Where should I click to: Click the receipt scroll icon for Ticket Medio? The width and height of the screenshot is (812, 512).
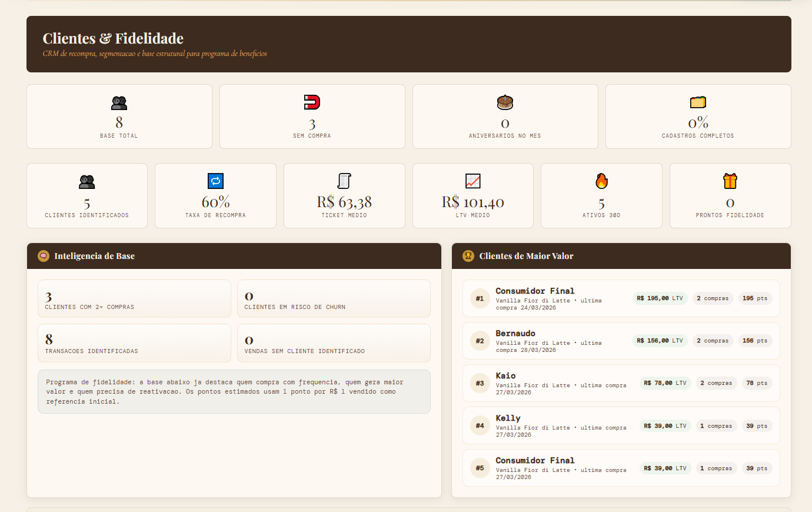point(344,181)
